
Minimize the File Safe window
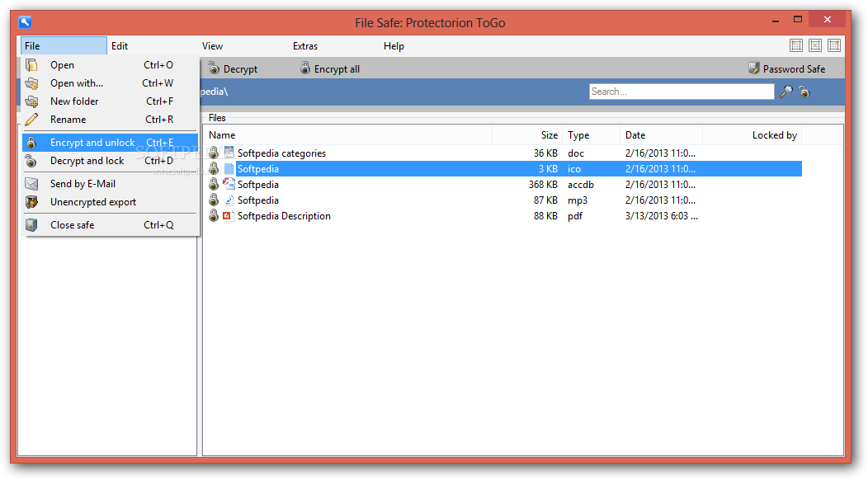click(776, 20)
